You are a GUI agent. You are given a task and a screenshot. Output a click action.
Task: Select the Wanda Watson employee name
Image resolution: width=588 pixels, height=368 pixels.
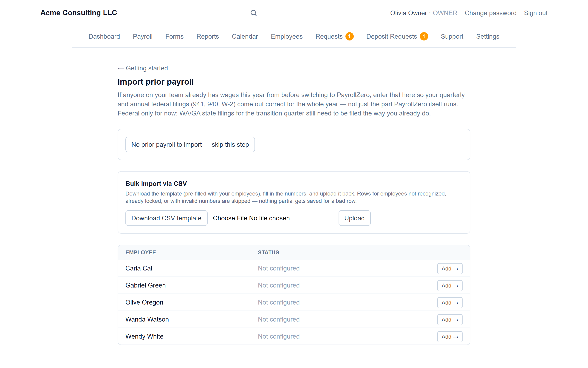(147, 319)
